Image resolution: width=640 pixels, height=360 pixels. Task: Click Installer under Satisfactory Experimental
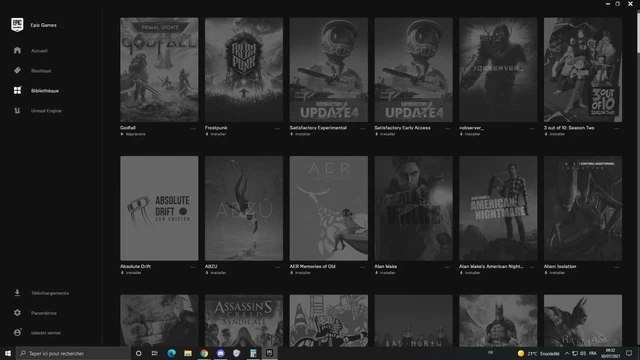pyautogui.click(x=300, y=134)
